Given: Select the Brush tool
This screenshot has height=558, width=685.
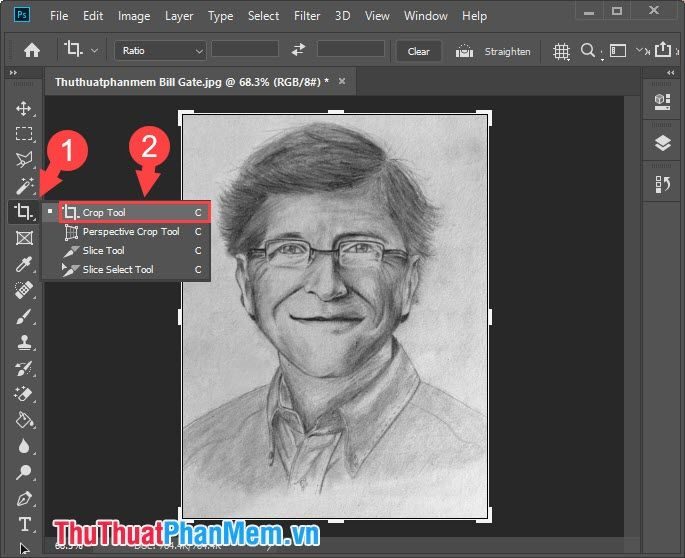Looking at the screenshot, I should pyautogui.click(x=24, y=316).
